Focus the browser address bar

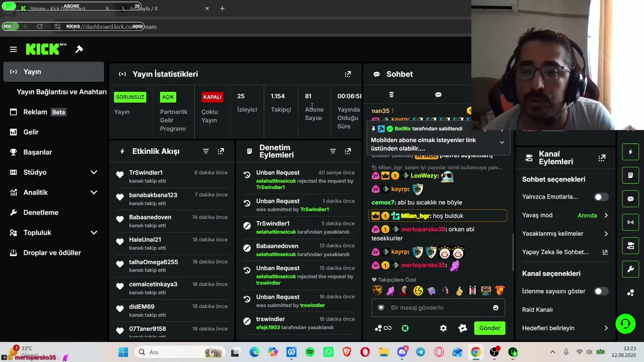click(262, 27)
